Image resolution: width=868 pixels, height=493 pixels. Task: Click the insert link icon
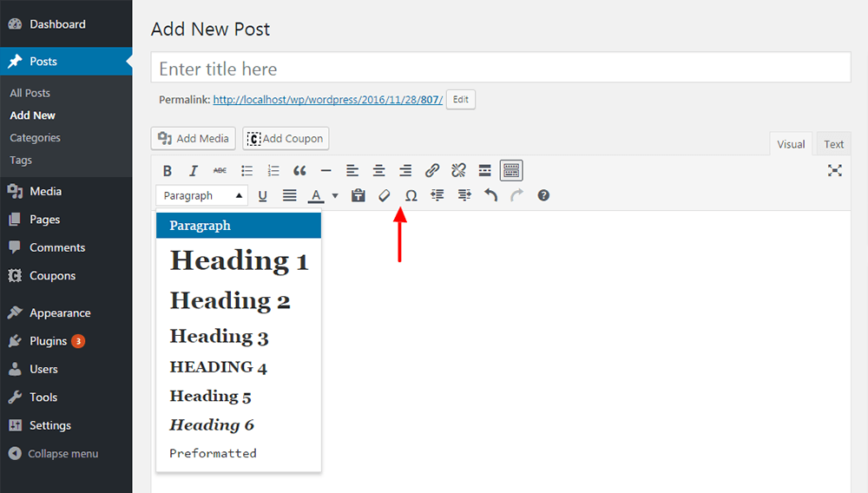click(x=432, y=171)
